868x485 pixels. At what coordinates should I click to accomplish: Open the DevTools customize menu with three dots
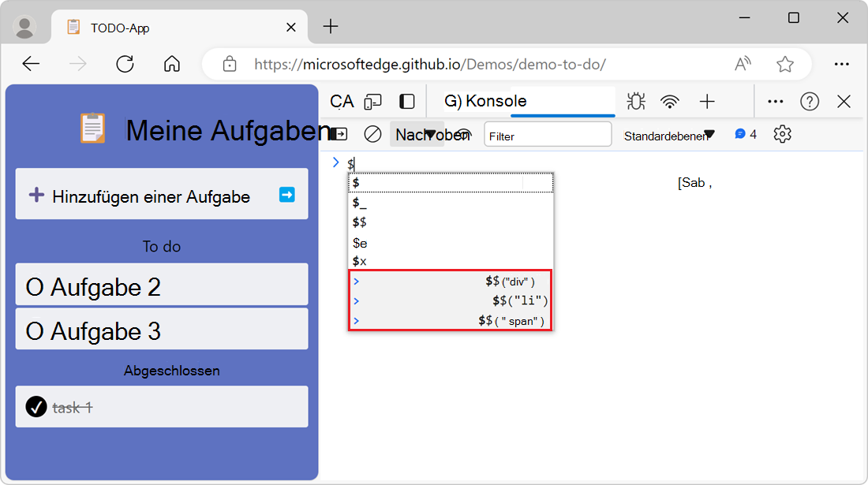click(x=775, y=101)
